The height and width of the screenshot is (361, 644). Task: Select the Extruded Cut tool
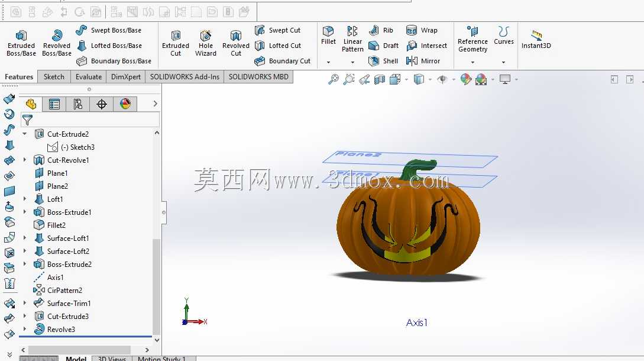coord(176,43)
